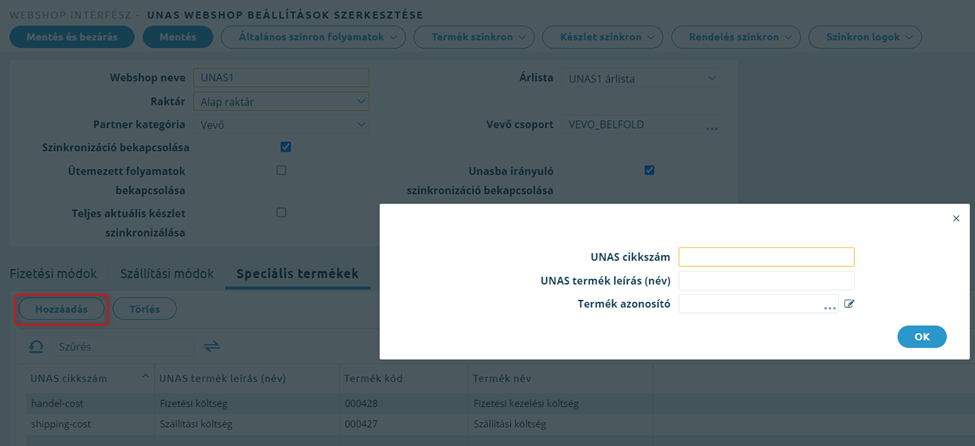Open Termék szinkron dropdown
The width and height of the screenshot is (975, 446).
point(473,37)
